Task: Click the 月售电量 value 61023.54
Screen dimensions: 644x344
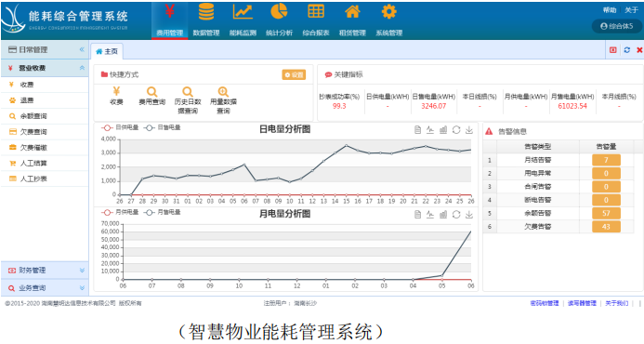Action: [x=572, y=106]
